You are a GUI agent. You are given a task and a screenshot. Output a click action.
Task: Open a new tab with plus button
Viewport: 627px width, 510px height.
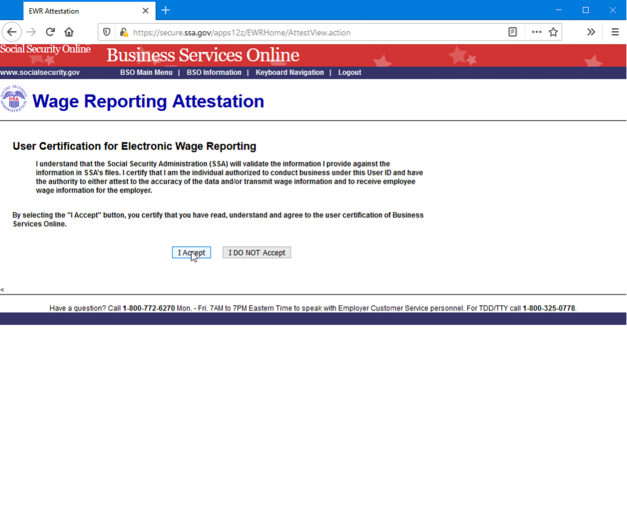166,10
